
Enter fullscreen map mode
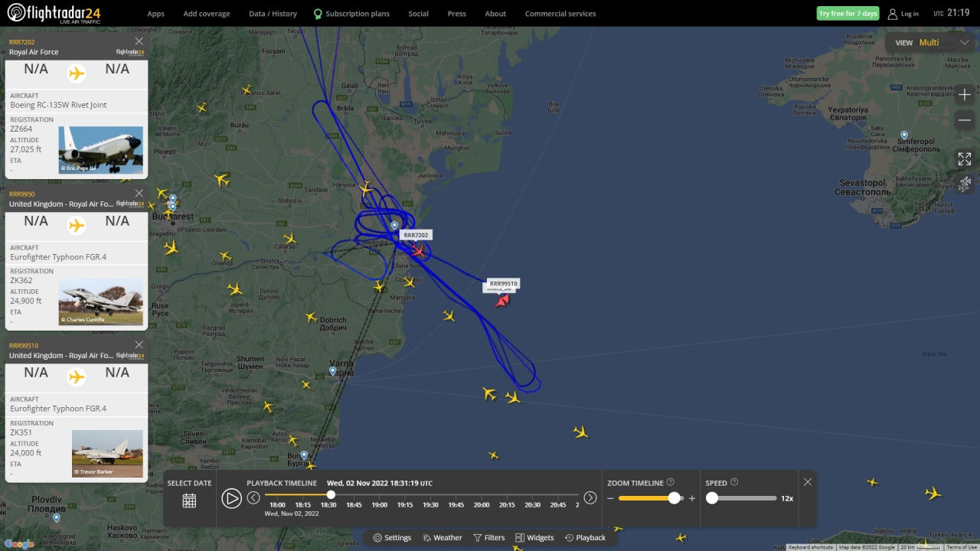point(965,159)
